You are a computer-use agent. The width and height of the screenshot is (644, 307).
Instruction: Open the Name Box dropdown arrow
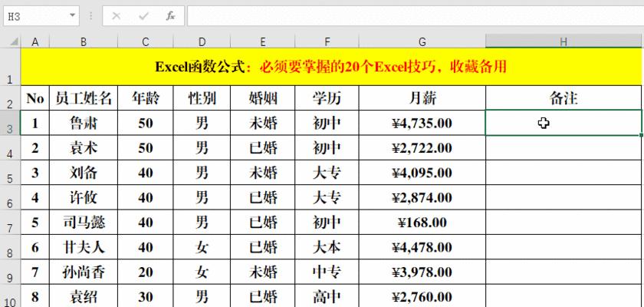pos(72,15)
